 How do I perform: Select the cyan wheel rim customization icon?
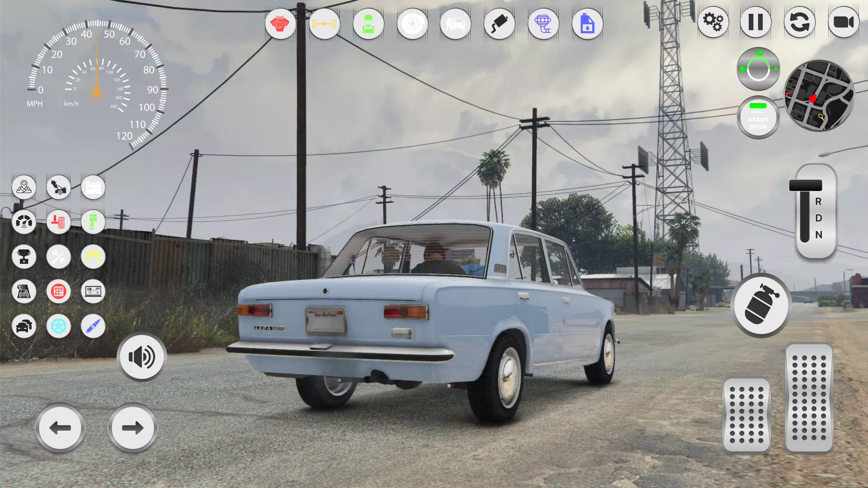(x=59, y=326)
